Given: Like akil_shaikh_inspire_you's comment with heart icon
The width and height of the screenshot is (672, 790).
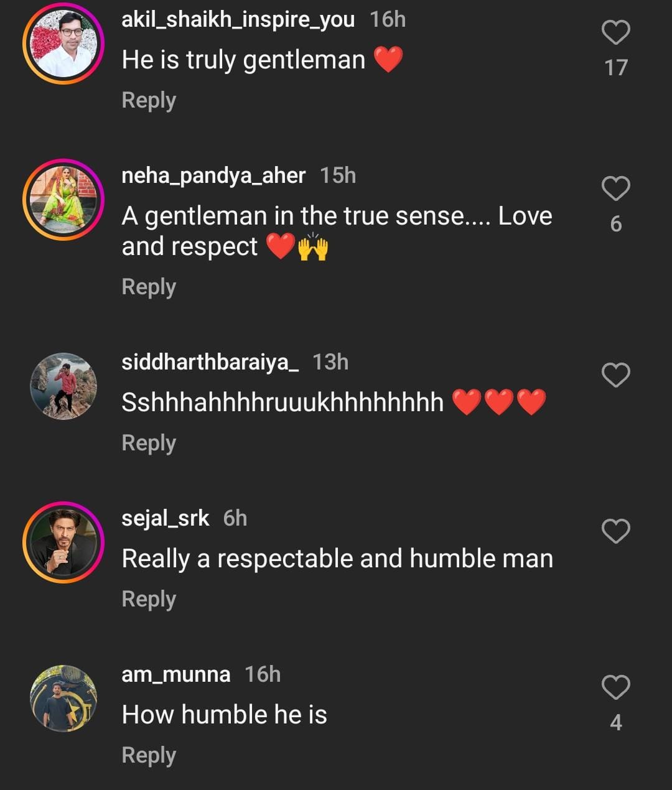Looking at the screenshot, I should (x=615, y=33).
